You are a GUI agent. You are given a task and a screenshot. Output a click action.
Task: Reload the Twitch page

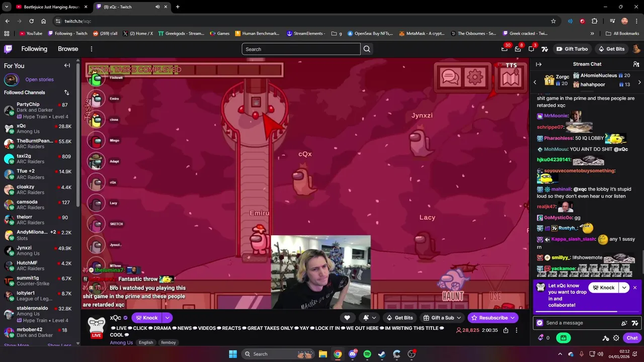point(31,21)
